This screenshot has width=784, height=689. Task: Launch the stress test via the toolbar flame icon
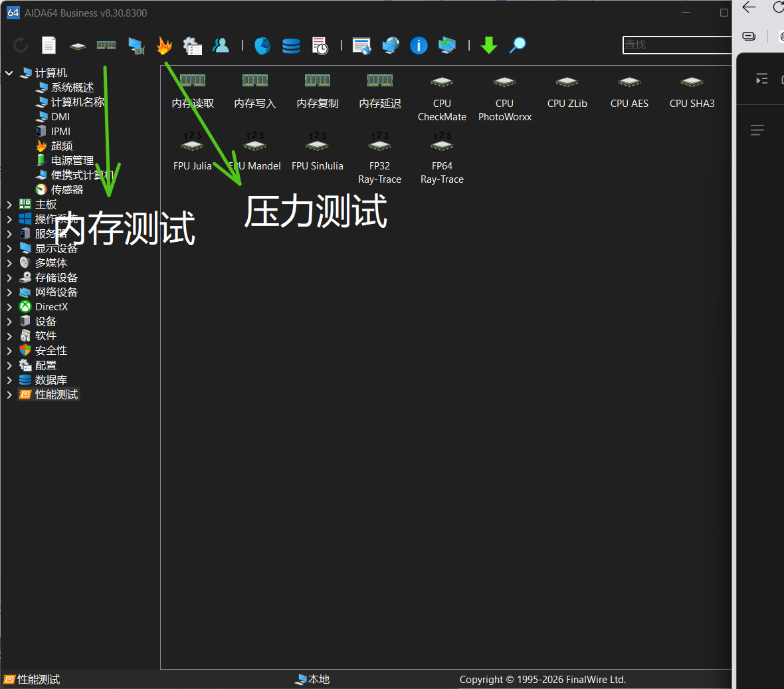(x=164, y=45)
